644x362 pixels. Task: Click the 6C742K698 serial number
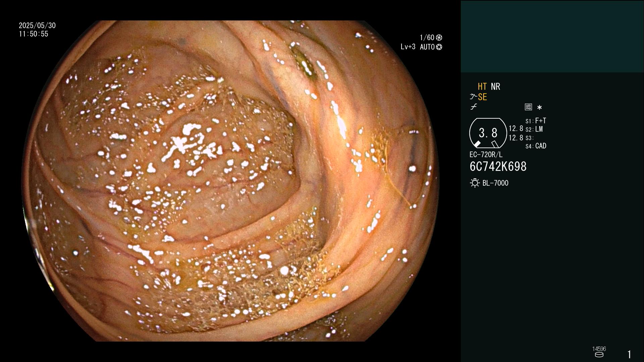pos(498,167)
